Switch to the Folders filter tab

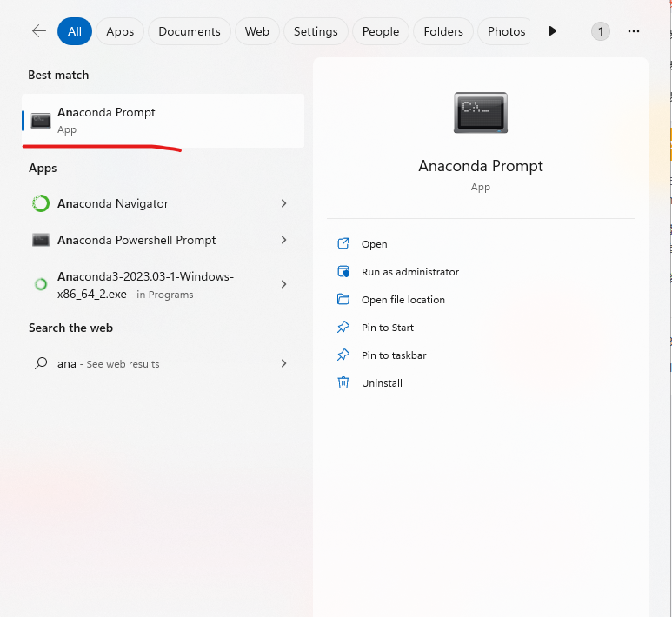point(443,31)
